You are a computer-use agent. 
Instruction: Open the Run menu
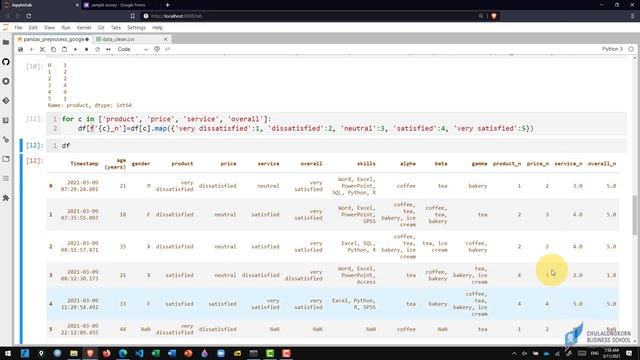[66, 28]
